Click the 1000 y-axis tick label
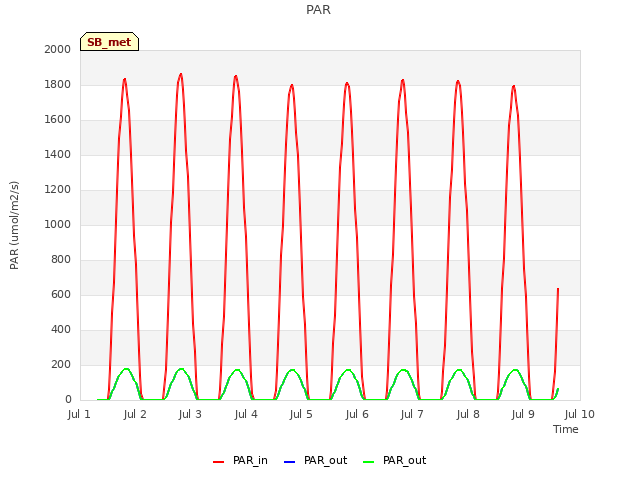Viewport: 640px width, 480px height. pyautogui.click(x=58, y=224)
